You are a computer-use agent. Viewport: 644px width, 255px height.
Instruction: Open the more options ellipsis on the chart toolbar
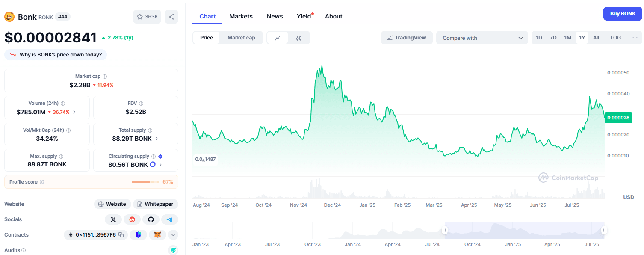click(635, 38)
